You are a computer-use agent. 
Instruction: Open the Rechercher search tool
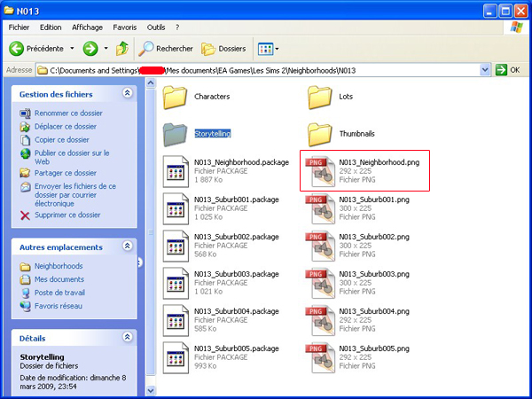(x=166, y=49)
